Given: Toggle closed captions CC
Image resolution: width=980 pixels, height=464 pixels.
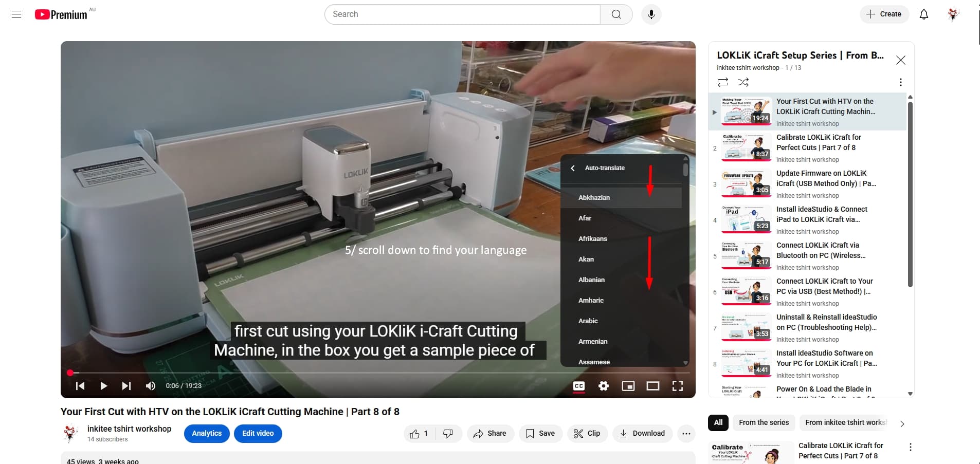Looking at the screenshot, I should point(579,386).
